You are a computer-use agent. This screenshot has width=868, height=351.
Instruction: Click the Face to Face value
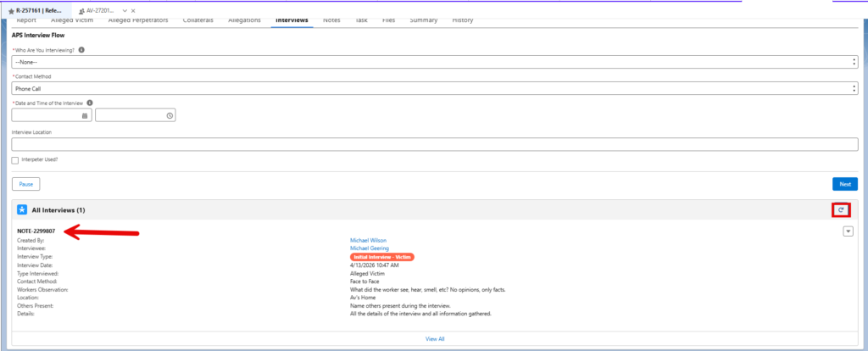point(364,281)
